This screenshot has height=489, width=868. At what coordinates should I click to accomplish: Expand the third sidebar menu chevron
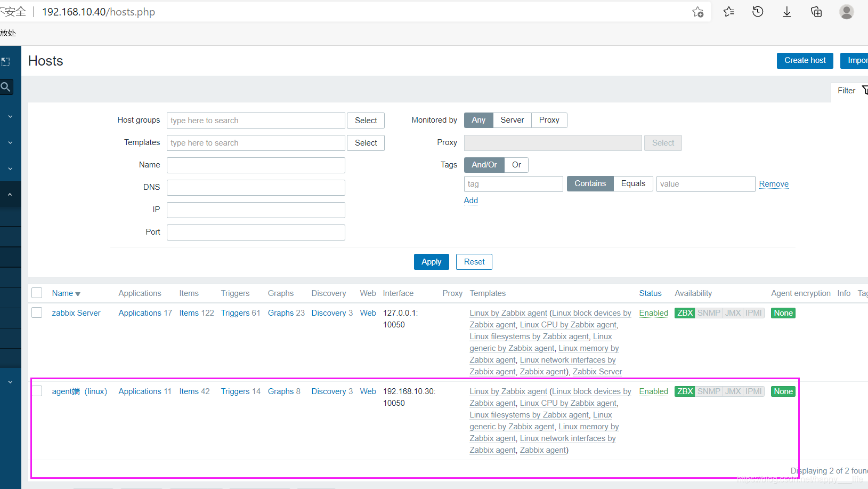pyautogui.click(x=10, y=169)
